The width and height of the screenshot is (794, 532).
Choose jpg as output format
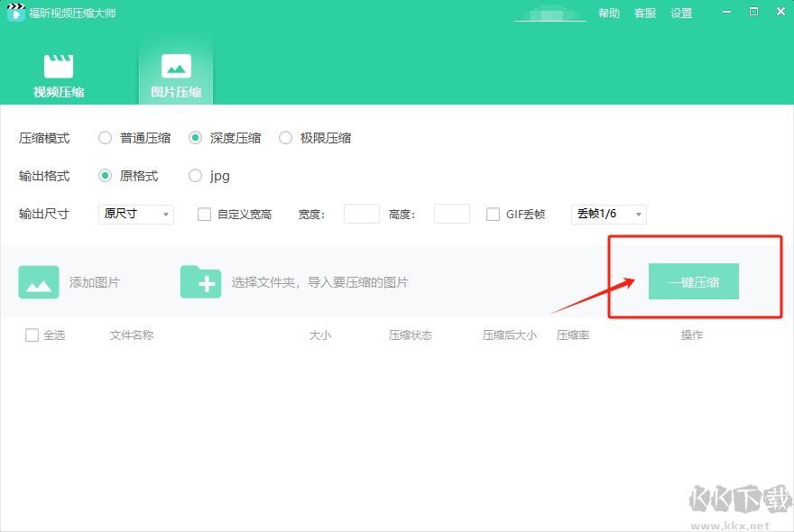point(196,176)
